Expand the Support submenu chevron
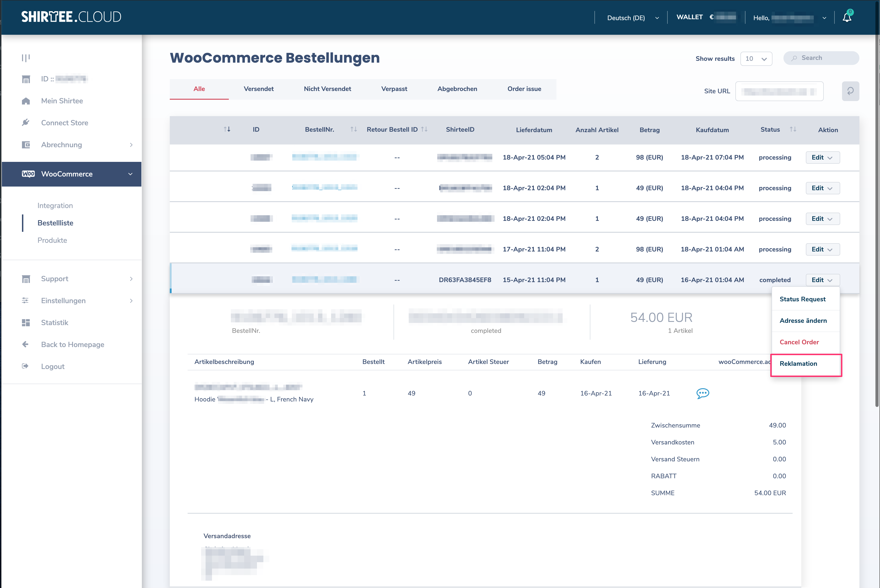 click(131, 279)
